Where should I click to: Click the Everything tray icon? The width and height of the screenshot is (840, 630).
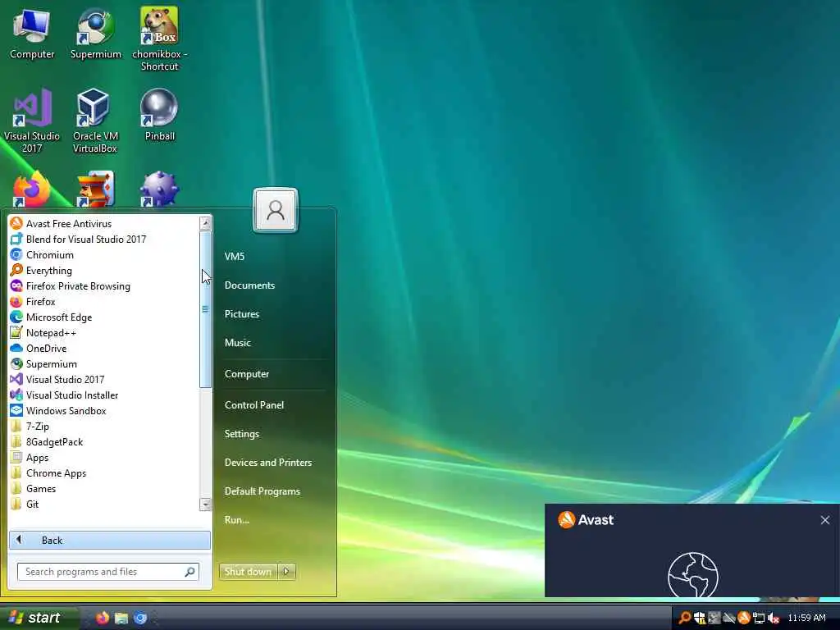684,618
